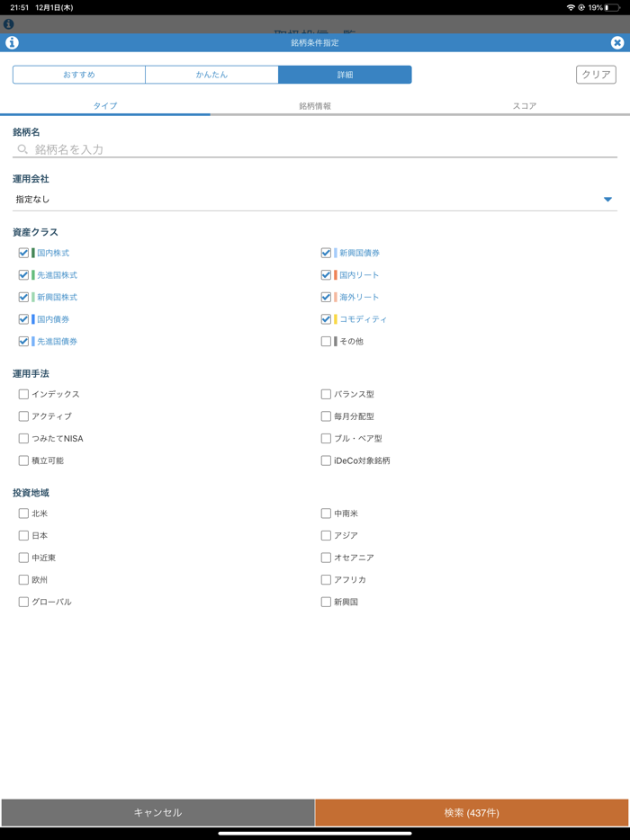This screenshot has width=630, height=840.
Task: Tap the 21:51 clock in status bar
Action: (x=19, y=7)
